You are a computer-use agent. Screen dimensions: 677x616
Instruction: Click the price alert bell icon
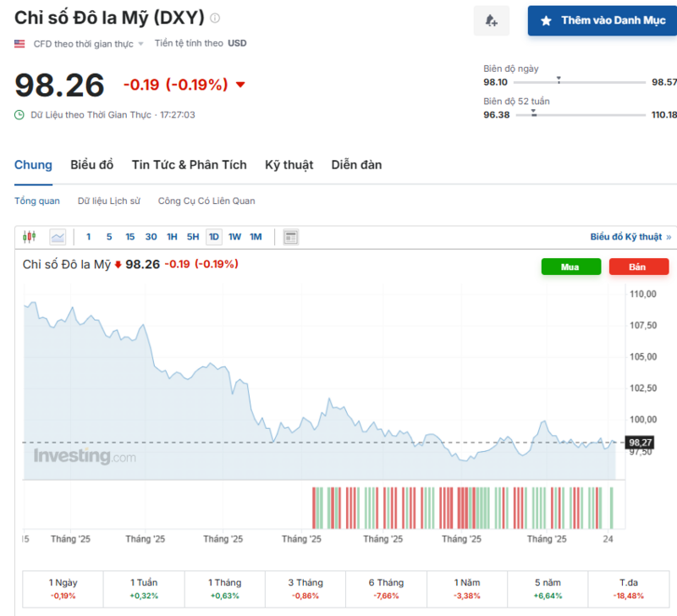[491, 20]
